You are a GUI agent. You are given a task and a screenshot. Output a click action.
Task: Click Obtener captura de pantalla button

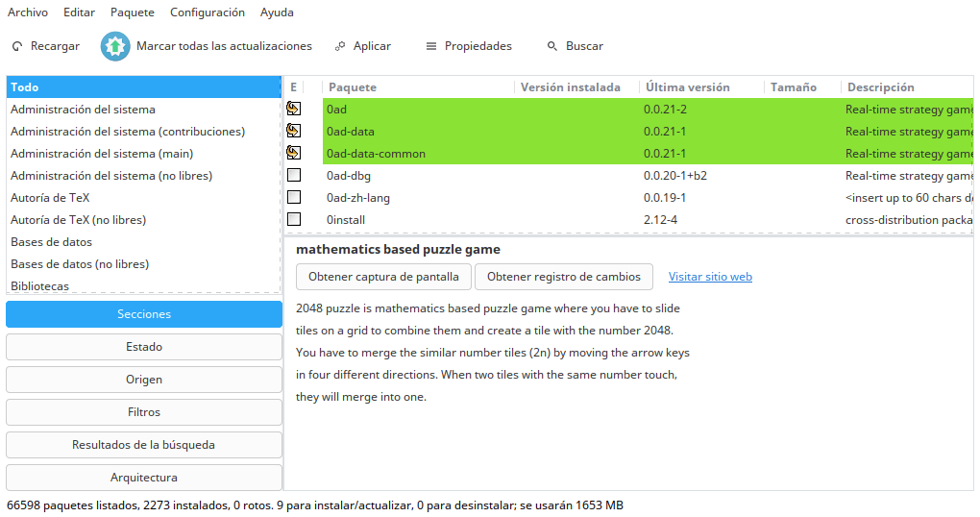click(383, 277)
